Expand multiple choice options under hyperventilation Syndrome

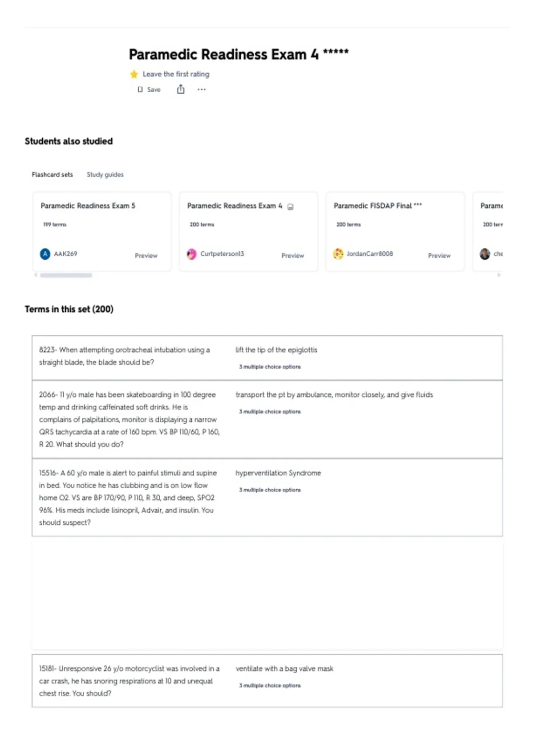click(x=270, y=490)
